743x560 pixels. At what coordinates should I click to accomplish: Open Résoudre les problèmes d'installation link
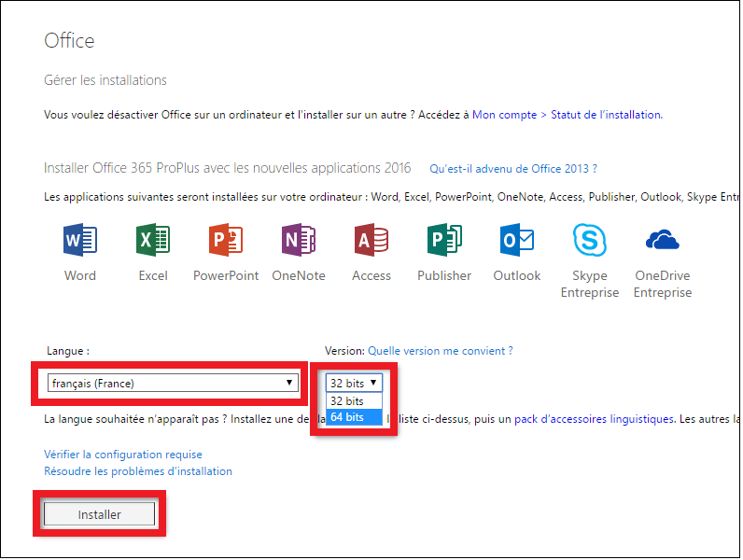click(x=138, y=471)
